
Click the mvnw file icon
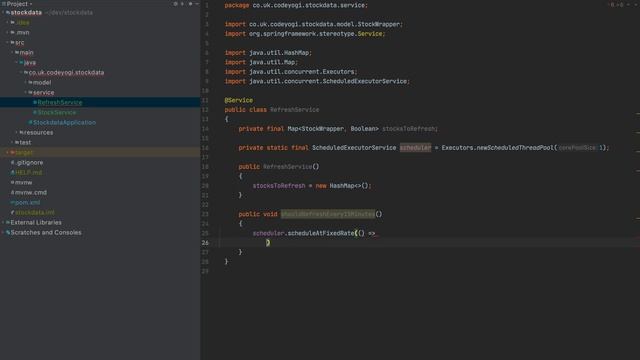[x=13, y=182]
